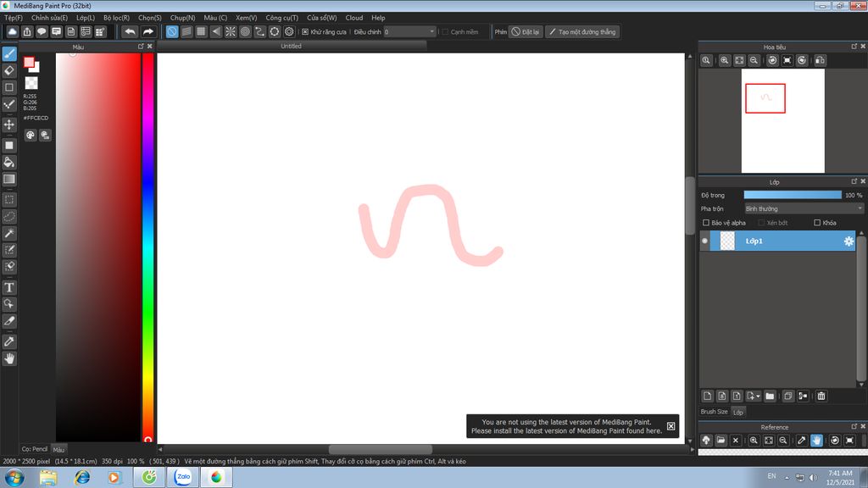Select the Magic Wand tool
Image resolution: width=868 pixels, height=488 pixels.
pos(9,233)
